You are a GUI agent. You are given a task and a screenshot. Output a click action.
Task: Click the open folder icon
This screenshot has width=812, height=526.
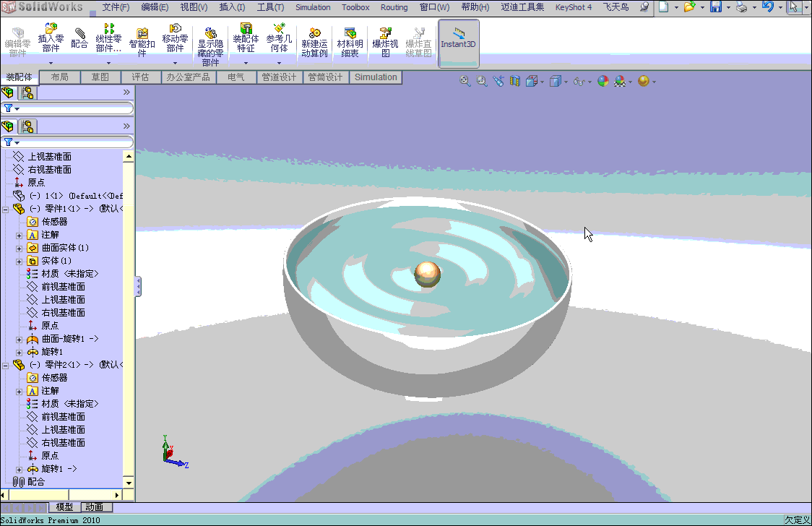tap(689, 7)
